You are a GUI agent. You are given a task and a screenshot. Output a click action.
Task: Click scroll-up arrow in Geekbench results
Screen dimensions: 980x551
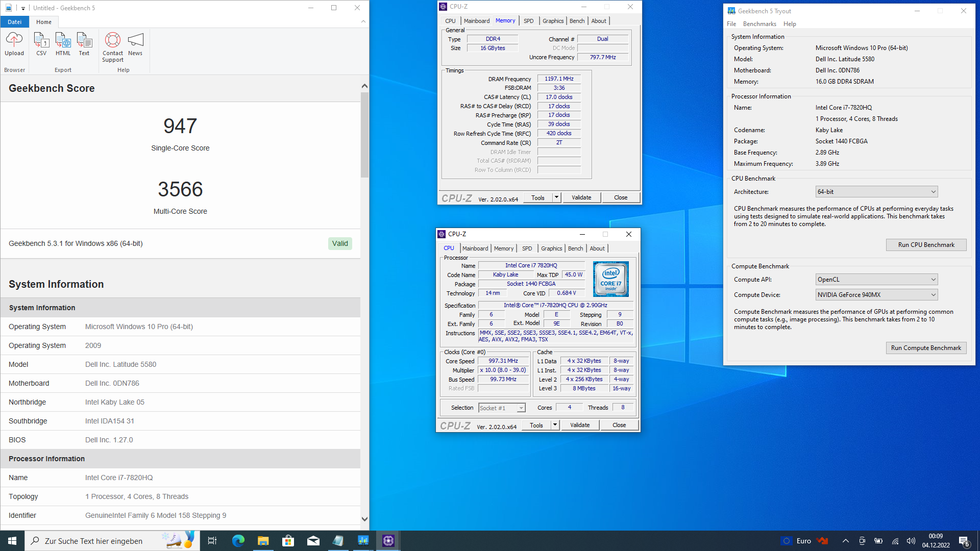tap(364, 86)
